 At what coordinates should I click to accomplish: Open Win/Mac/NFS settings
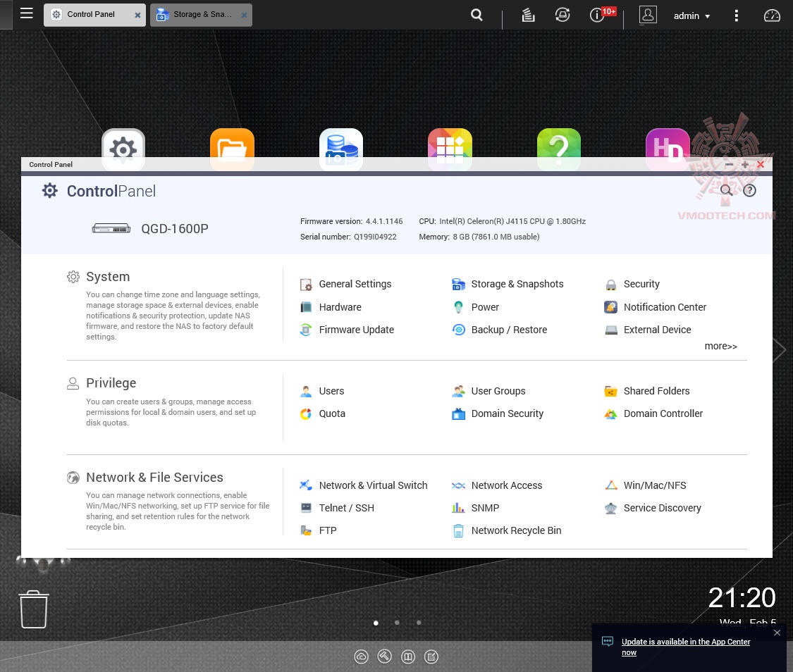point(645,485)
